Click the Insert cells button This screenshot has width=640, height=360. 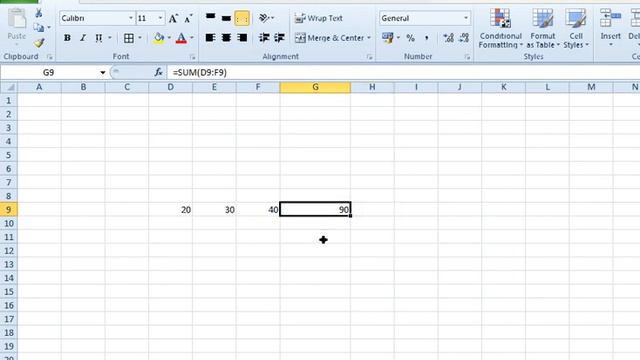(611, 28)
